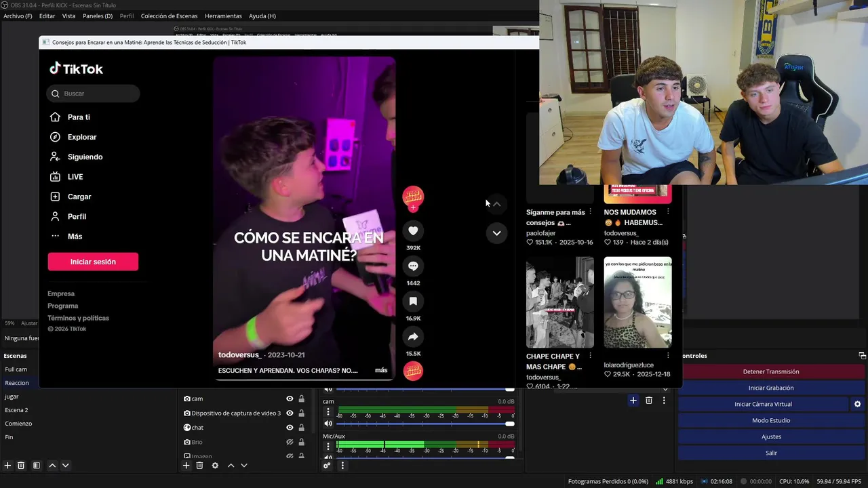Image resolution: width=868 pixels, height=488 pixels.
Task: Click the TikTok Buscar search field
Action: 94,94
